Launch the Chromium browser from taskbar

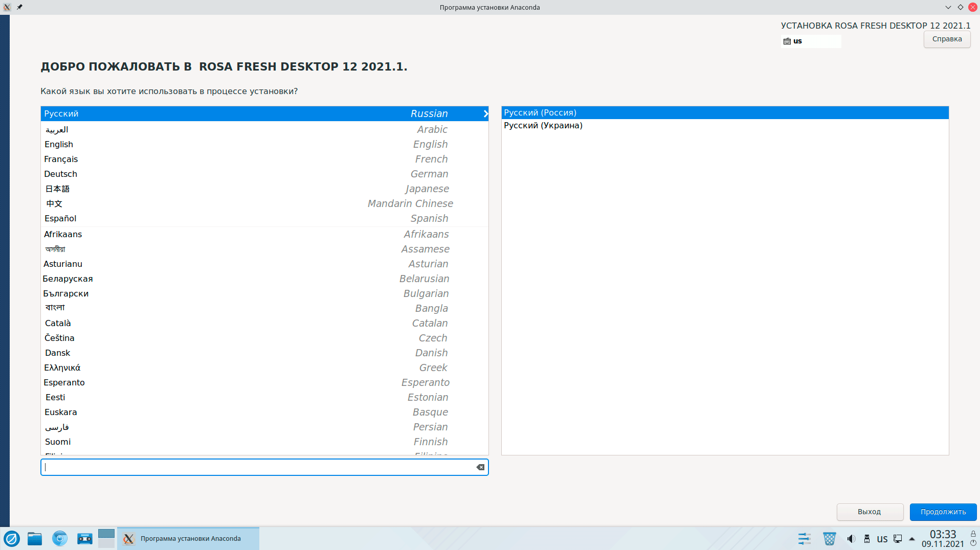tap(60, 538)
